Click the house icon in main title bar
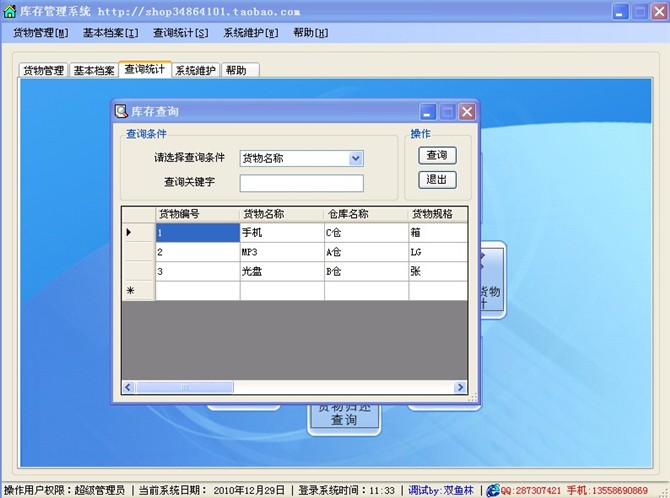Viewport: 670px width, 498px height. (x=9, y=11)
